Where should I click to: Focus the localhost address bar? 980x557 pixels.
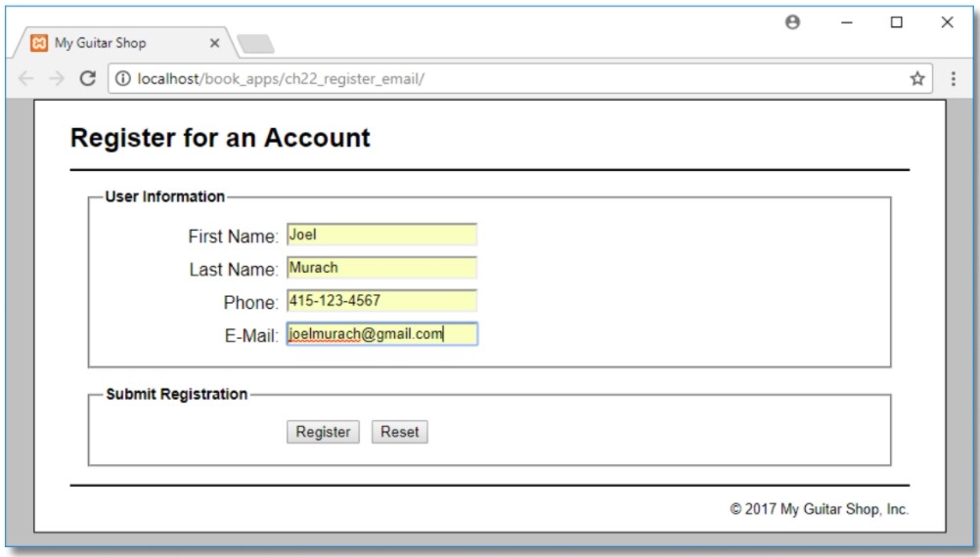pos(520,79)
